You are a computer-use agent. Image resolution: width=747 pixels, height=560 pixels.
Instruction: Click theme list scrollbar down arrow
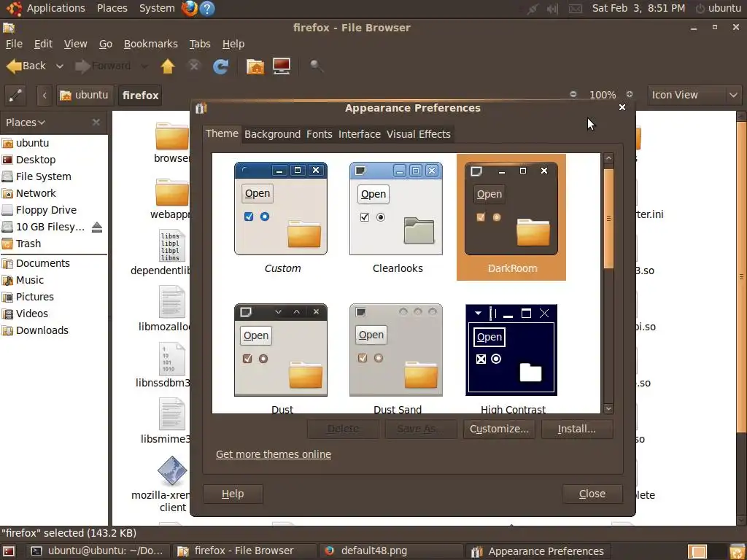[608, 408]
